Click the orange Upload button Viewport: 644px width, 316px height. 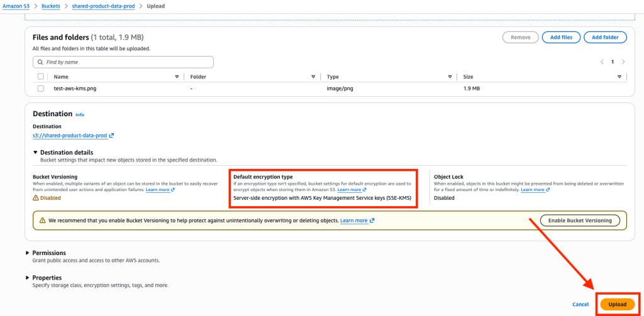coord(618,305)
